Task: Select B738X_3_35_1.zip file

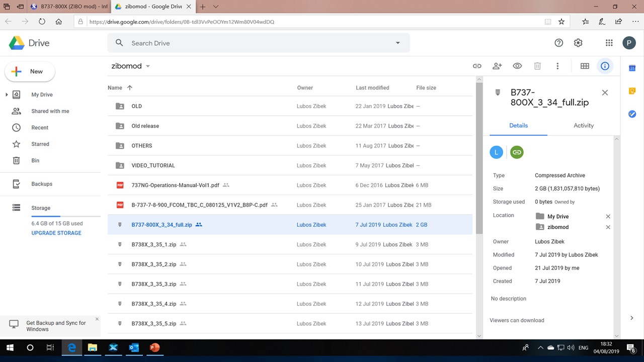Action: pyautogui.click(x=290, y=244)
